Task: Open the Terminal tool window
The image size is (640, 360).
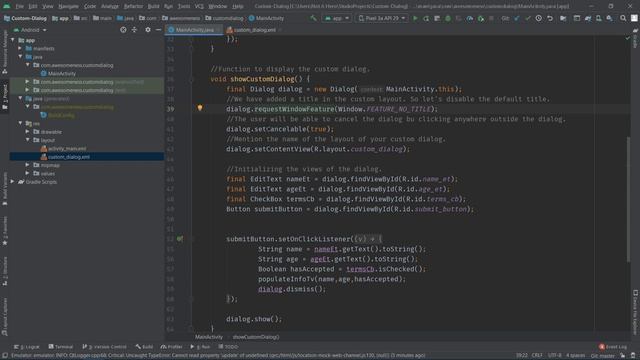Action: (x=60, y=347)
